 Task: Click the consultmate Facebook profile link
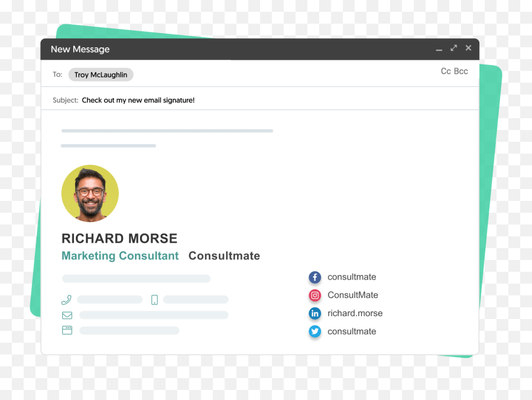pyautogui.click(x=352, y=277)
